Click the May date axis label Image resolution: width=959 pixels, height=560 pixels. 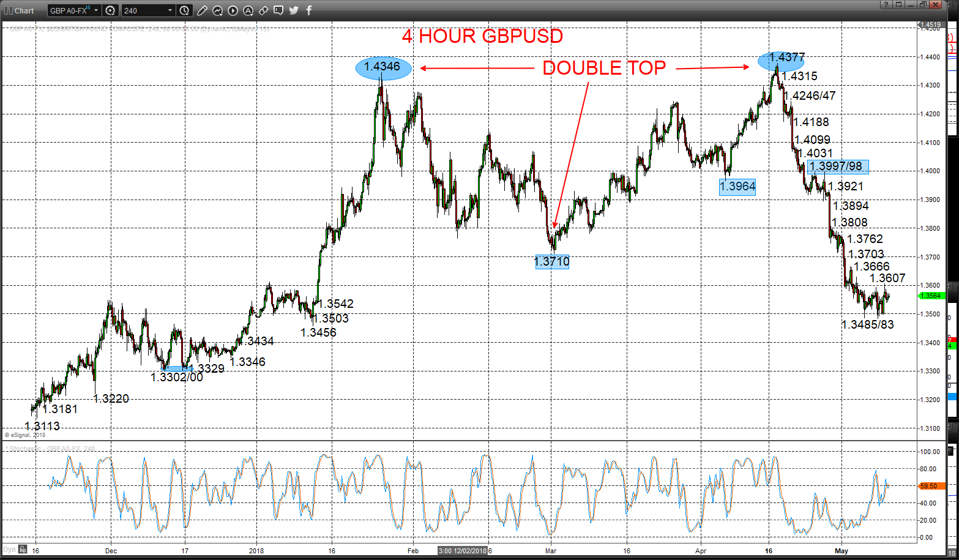pyautogui.click(x=841, y=551)
